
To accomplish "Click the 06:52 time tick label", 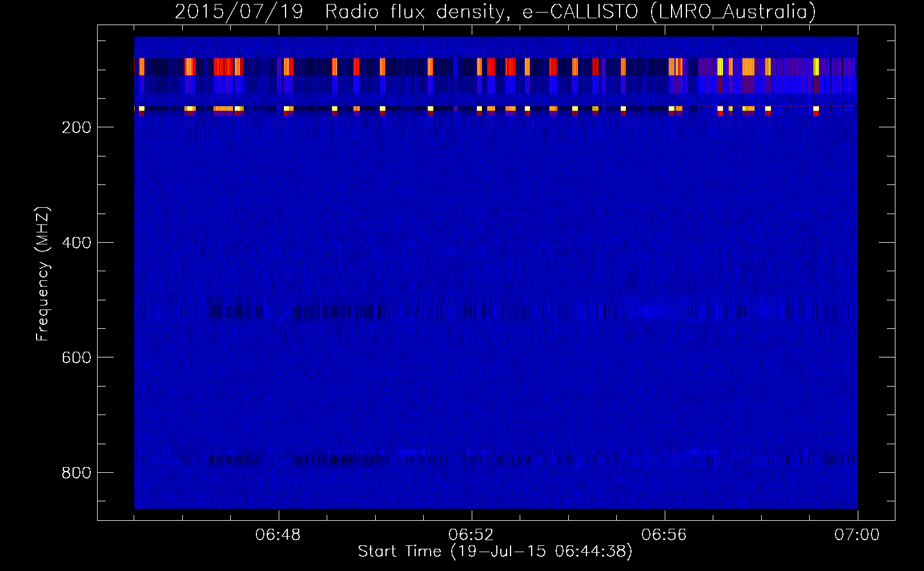I will (x=471, y=535).
